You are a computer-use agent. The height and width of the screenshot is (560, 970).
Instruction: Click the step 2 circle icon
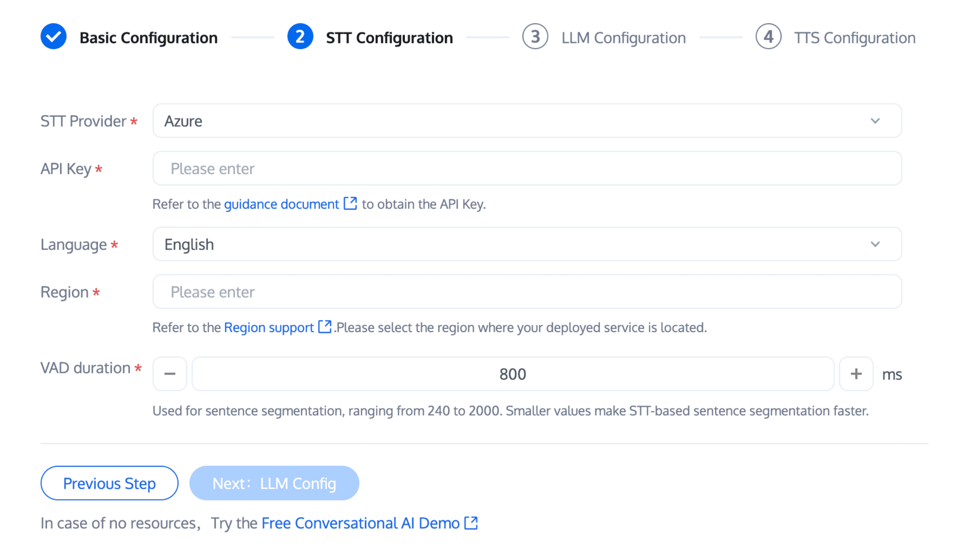pyautogui.click(x=300, y=37)
